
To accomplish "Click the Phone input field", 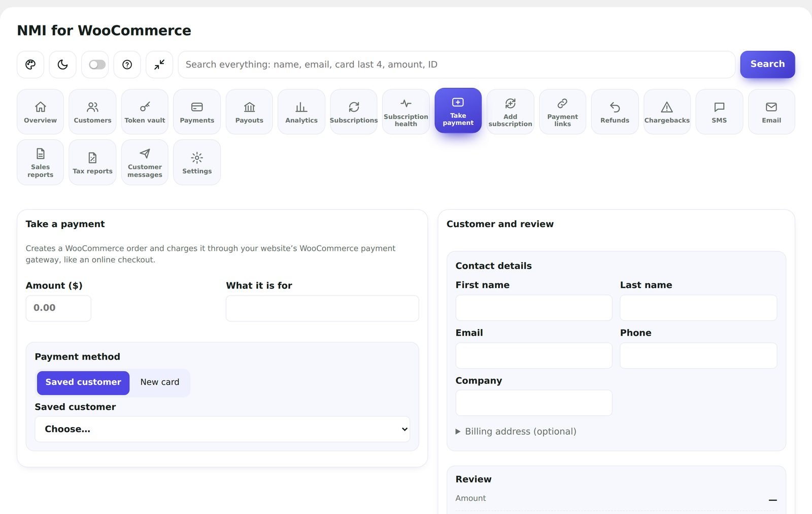I will pyautogui.click(x=698, y=356).
